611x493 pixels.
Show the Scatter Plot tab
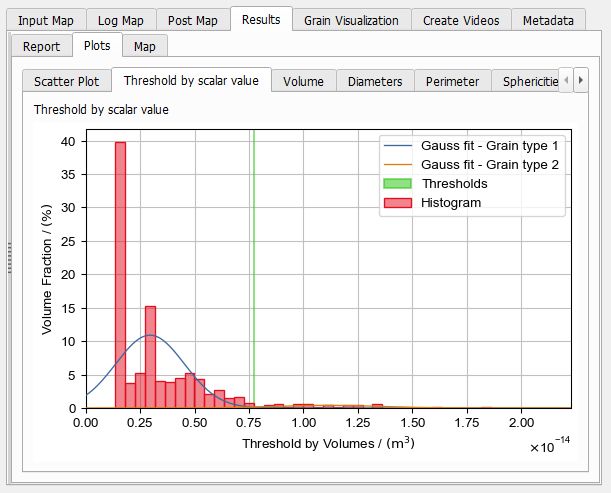67,81
